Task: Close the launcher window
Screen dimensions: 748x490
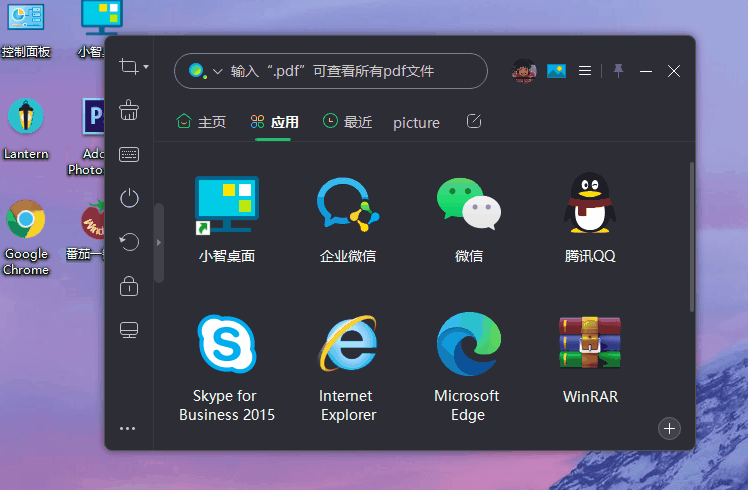Action: pos(674,71)
